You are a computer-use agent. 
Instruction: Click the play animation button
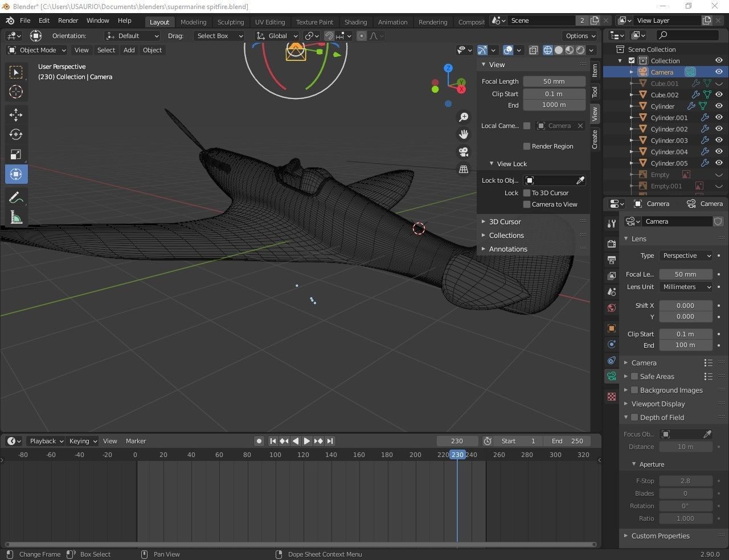(x=306, y=441)
